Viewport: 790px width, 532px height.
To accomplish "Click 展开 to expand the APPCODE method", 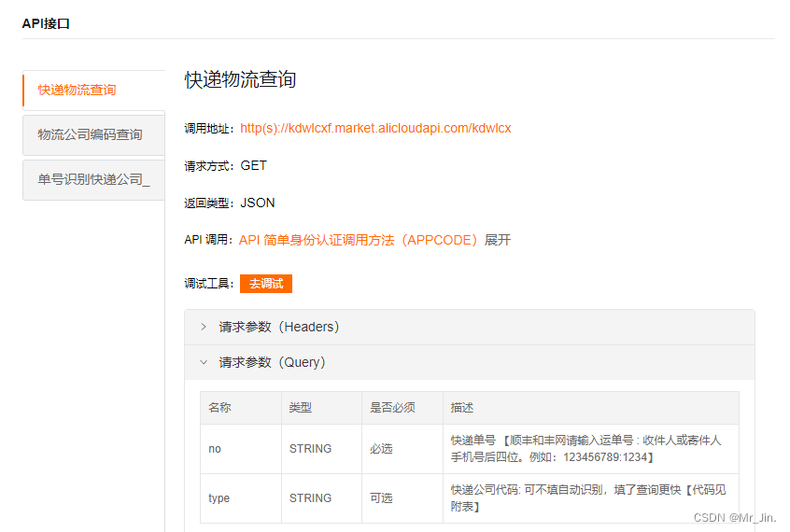I will click(x=498, y=240).
